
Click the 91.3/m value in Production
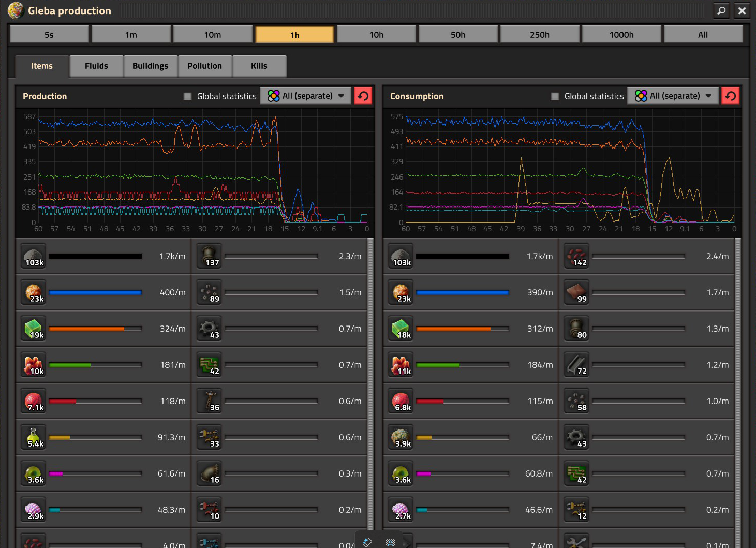coord(171,437)
